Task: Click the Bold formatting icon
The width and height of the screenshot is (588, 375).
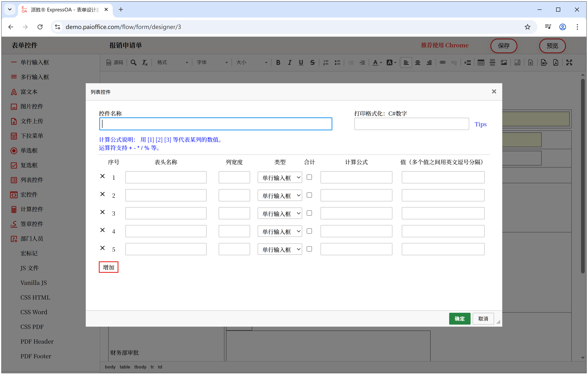Action: (278, 63)
